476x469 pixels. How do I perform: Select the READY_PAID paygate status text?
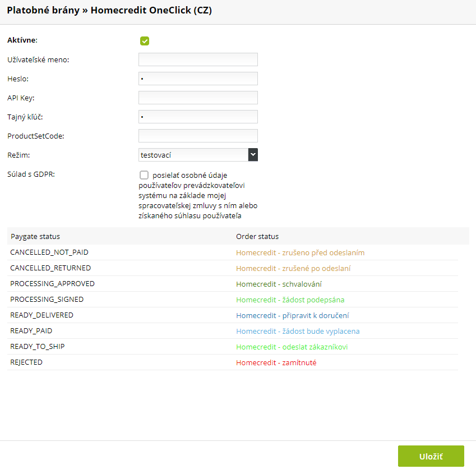click(31, 331)
